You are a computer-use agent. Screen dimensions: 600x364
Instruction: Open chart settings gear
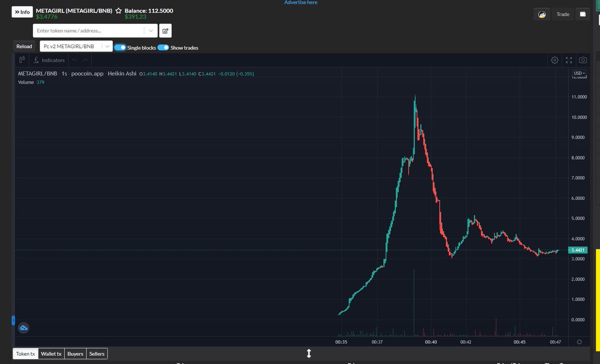pos(554,60)
